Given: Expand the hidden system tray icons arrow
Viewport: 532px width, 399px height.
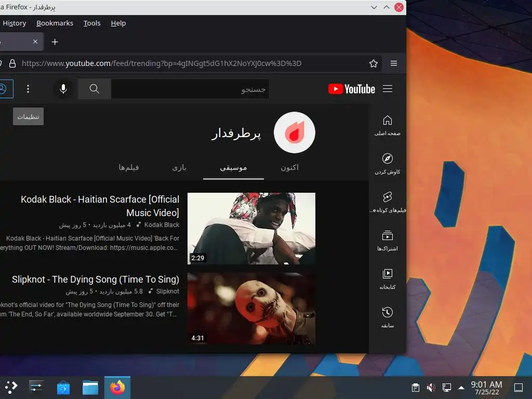Looking at the screenshot, I should 461,388.
